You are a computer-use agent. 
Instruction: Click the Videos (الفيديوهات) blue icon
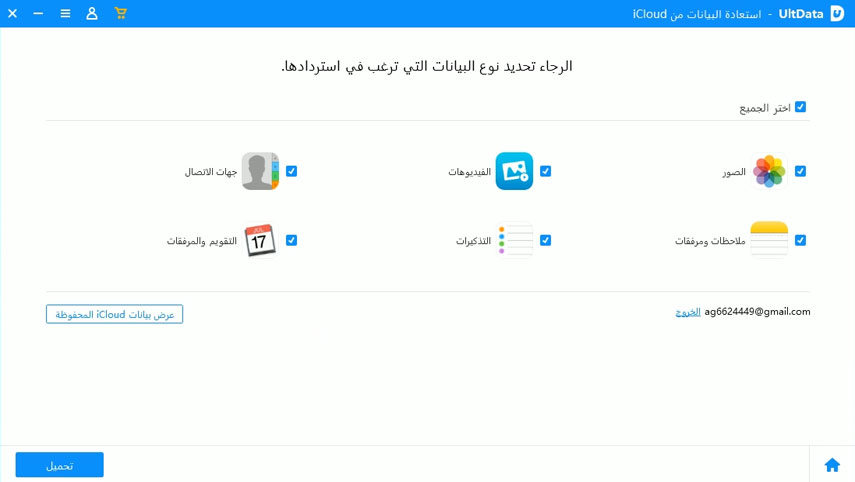514,171
